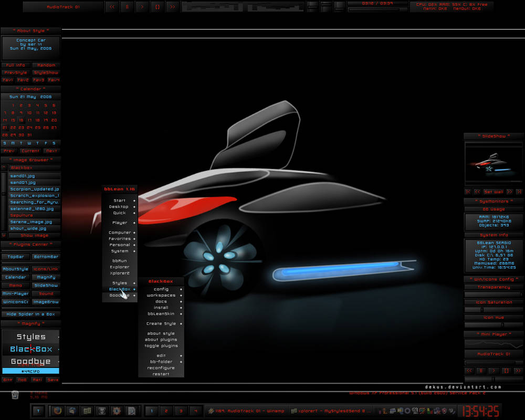Expand the Styles submenu in bbLean menu
The height and width of the screenshot is (420, 525).
pos(120,283)
